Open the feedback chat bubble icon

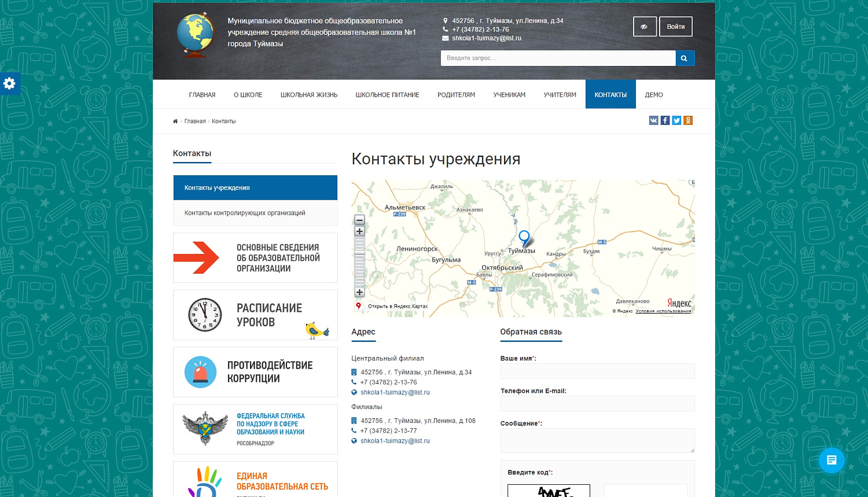click(832, 460)
